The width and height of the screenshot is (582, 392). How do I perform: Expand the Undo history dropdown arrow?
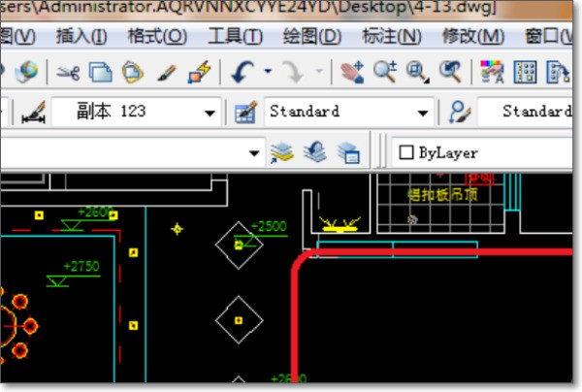(268, 71)
